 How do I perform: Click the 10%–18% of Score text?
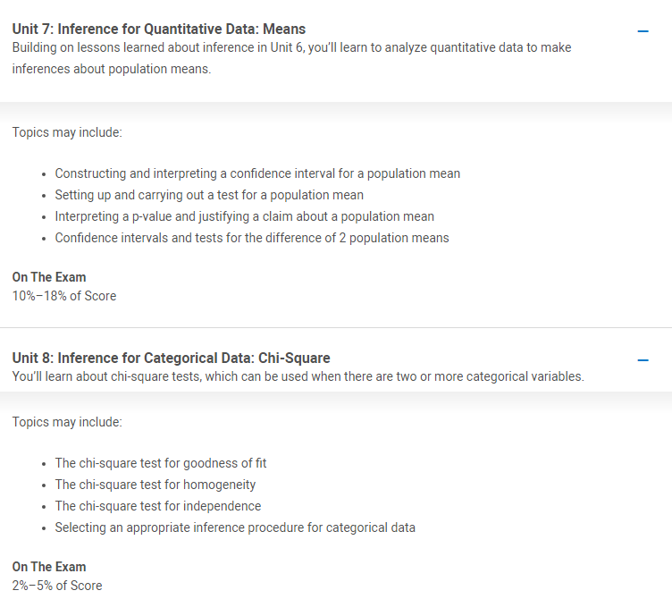coord(64,296)
